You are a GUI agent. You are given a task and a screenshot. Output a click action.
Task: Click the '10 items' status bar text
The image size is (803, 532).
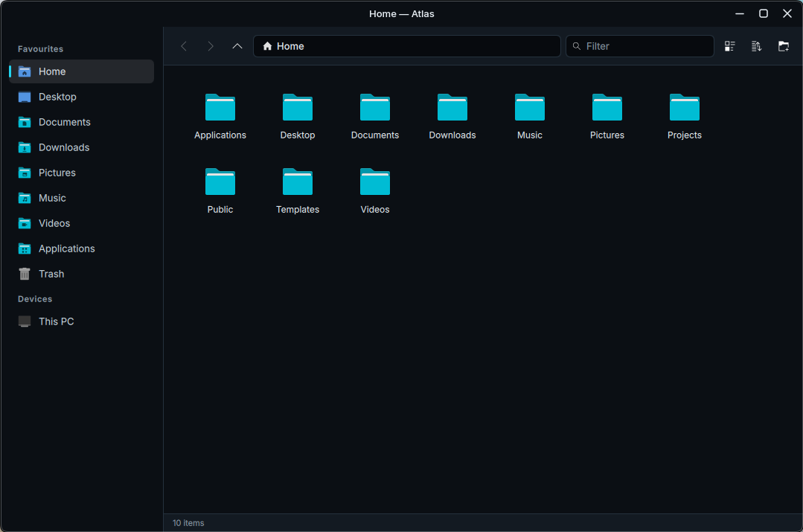tap(188, 523)
